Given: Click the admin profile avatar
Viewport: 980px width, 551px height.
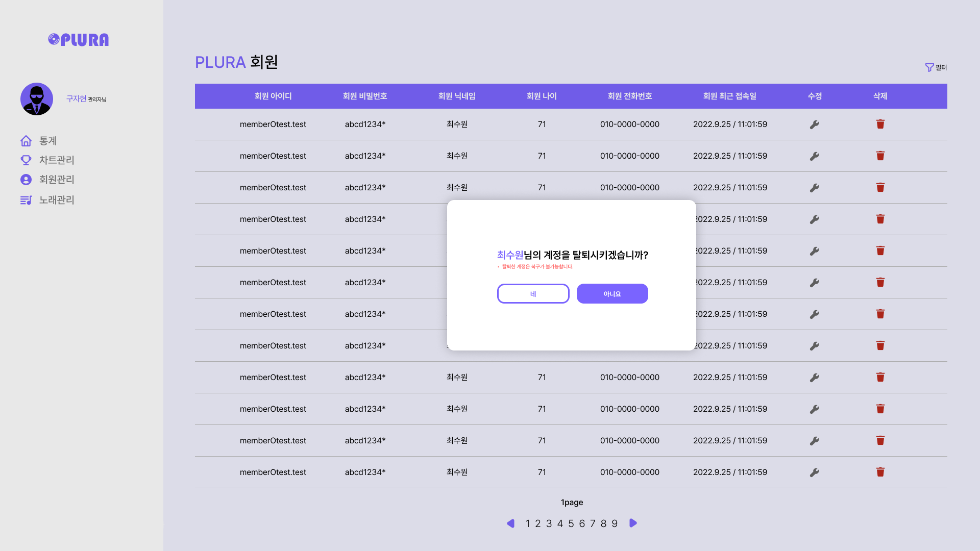Looking at the screenshot, I should coord(37,99).
